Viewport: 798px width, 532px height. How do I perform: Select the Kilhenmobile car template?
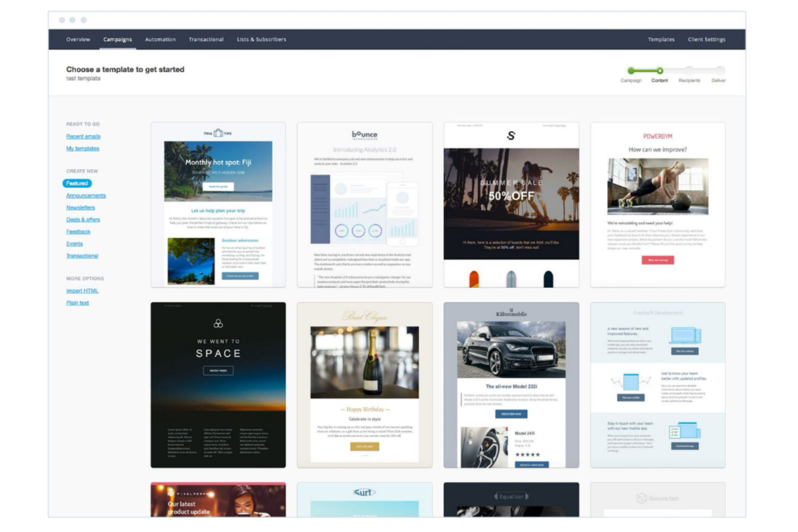511,385
